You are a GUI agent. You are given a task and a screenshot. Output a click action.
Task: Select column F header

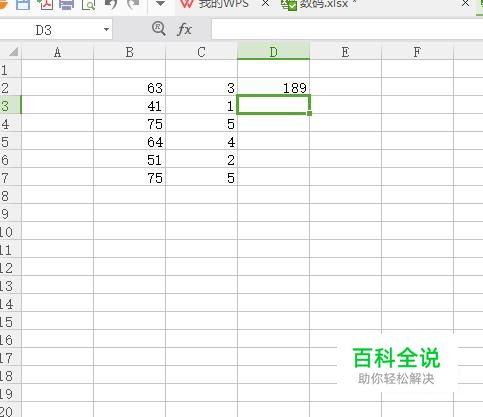(x=417, y=52)
